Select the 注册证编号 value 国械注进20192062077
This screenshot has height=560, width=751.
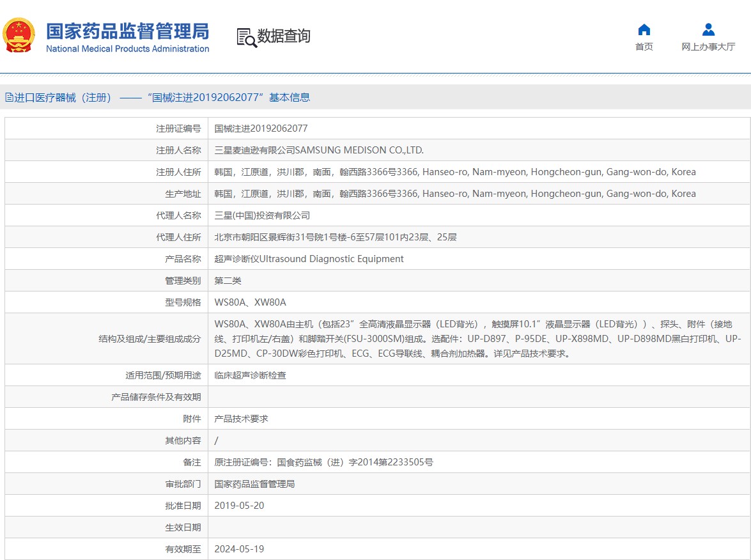(261, 128)
